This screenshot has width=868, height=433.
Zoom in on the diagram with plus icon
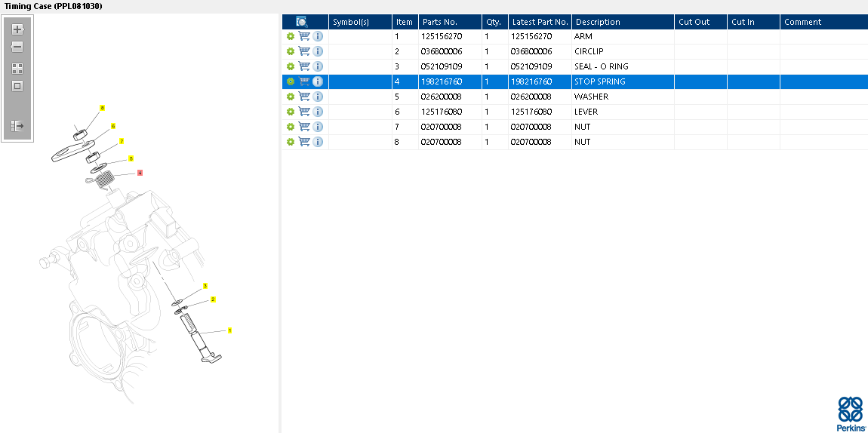coord(17,29)
